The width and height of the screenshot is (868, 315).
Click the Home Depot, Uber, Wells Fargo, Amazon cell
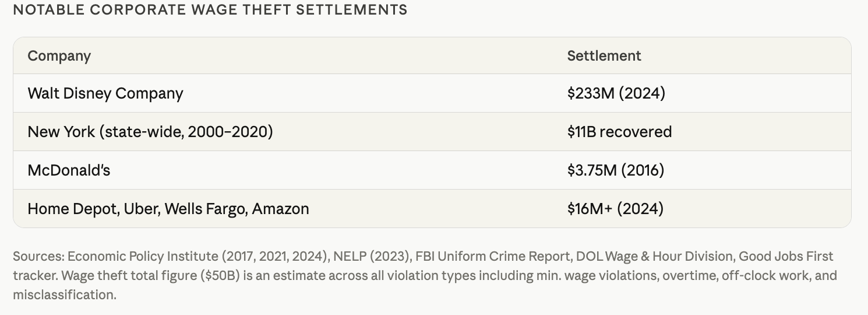point(168,209)
